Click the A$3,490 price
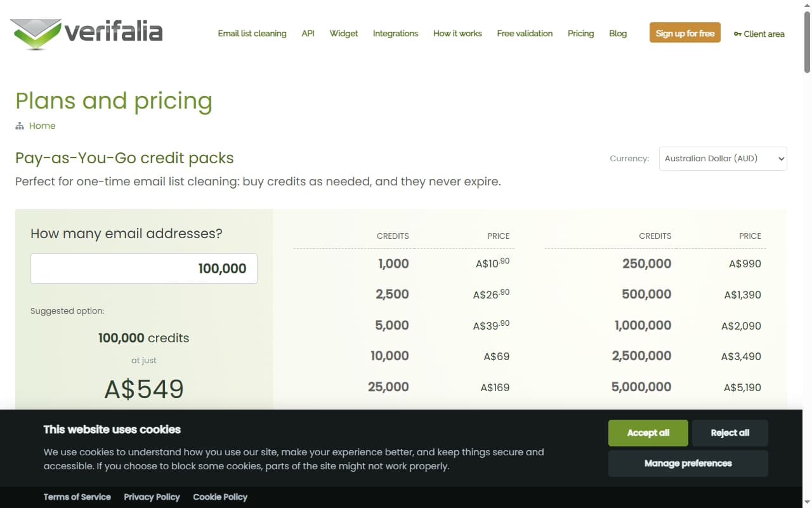 [x=741, y=357]
